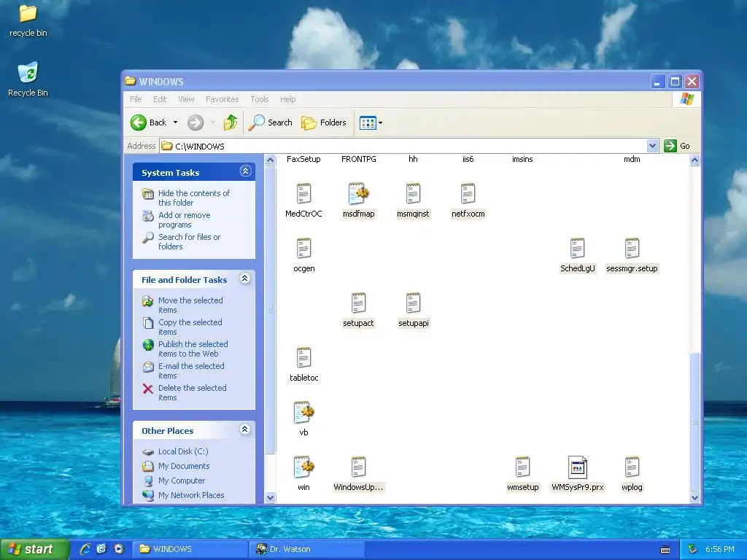Screen dimensions: 747x560
Task: Click file list scrollbar up arrow
Action: [x=694, y=160]
